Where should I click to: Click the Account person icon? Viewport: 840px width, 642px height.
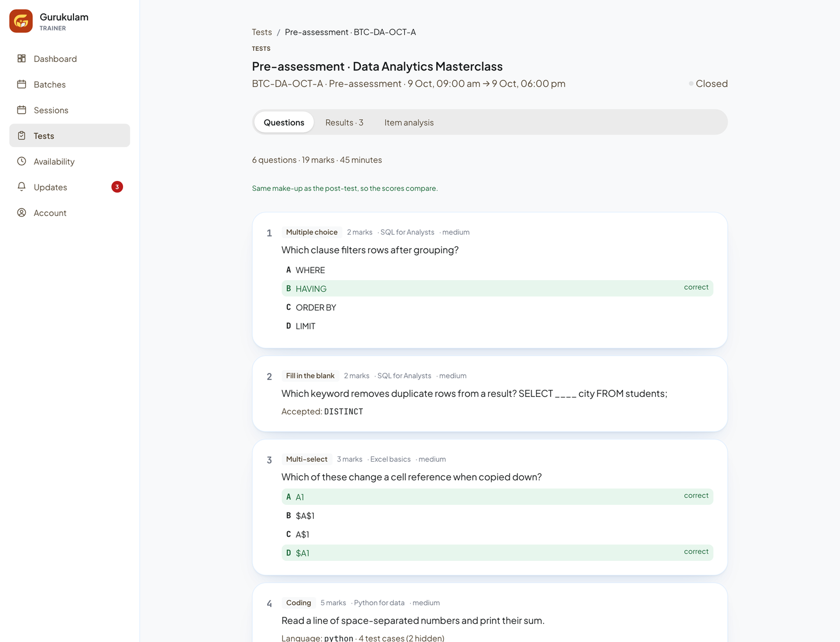[22, 212]
